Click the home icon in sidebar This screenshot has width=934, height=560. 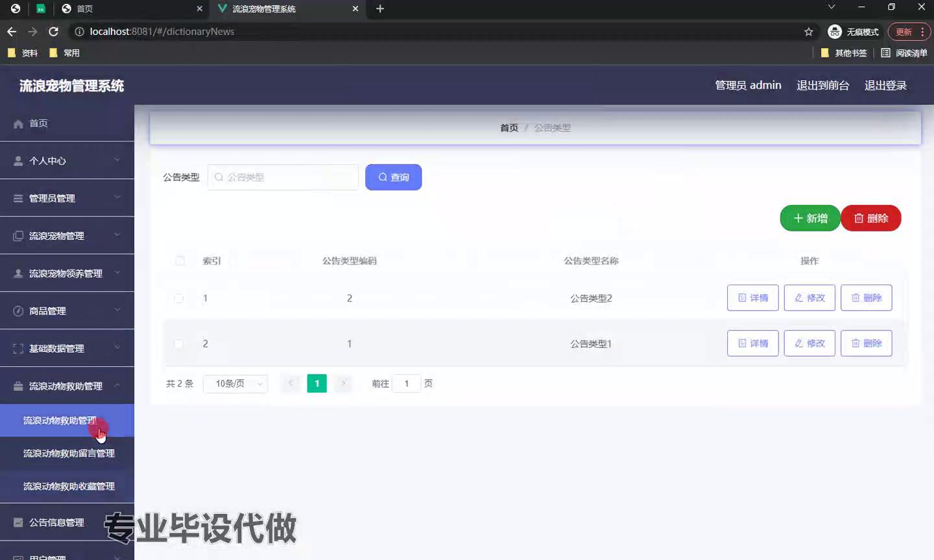(18, 124)
